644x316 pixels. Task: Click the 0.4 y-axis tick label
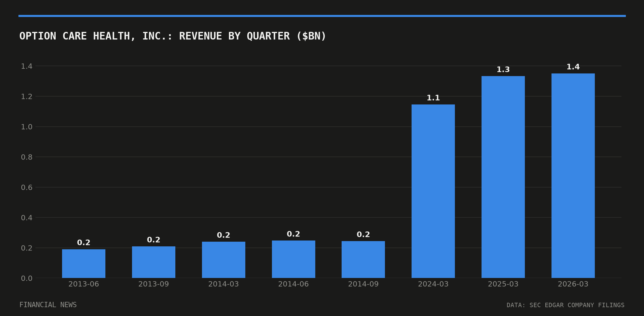click(27, 218)
